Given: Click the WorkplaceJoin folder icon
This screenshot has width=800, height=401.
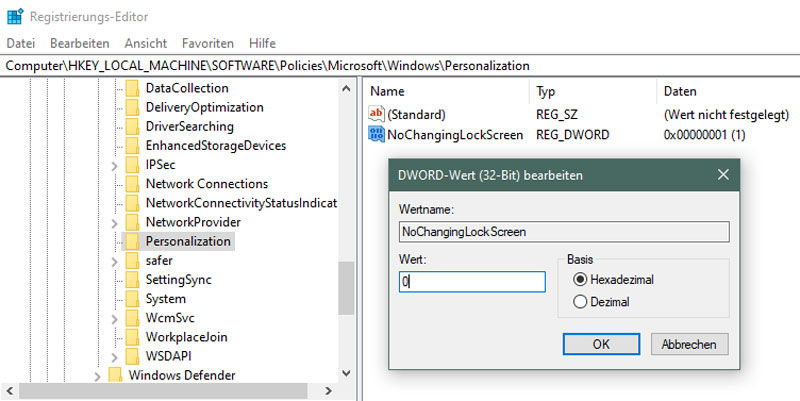Looking at the screenshot, I should [x=132, y=337].
